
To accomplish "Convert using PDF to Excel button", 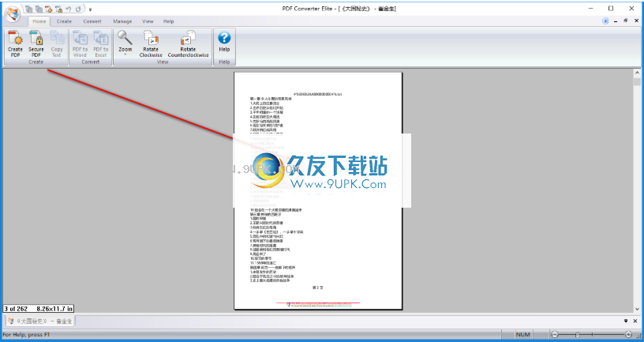I will (x=101, y=44).
